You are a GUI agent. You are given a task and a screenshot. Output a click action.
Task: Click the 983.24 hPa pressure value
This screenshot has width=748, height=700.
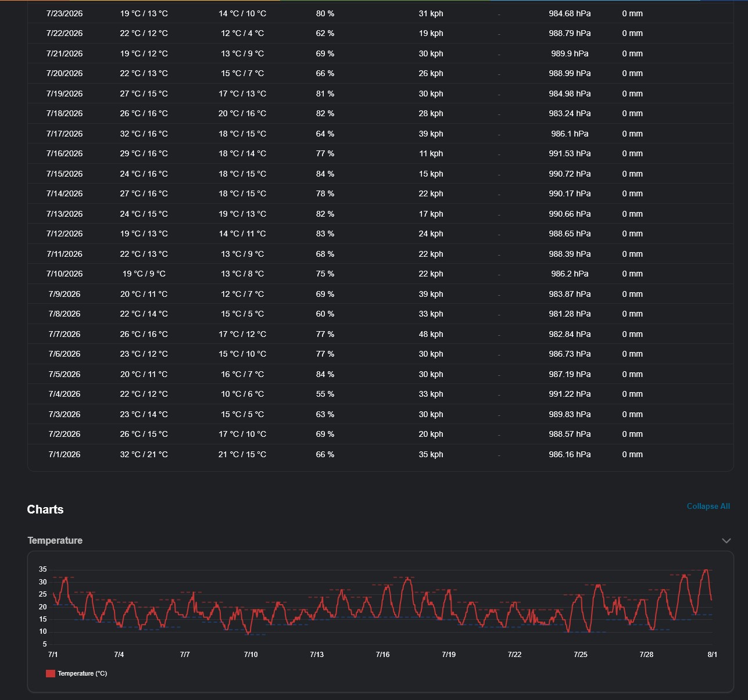pyautogui.click(x=570, y=113)
